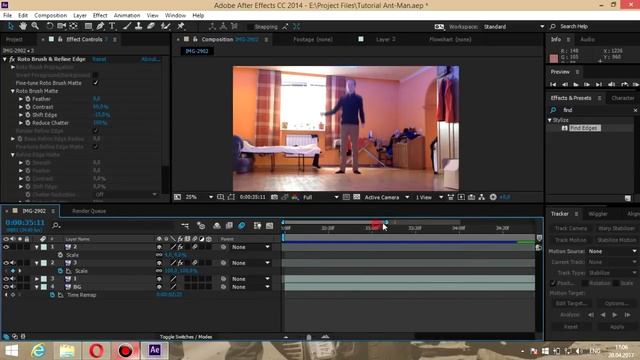Select the Pan Behind anchor point tool
The image size is (640, 360).
(74, 27)
